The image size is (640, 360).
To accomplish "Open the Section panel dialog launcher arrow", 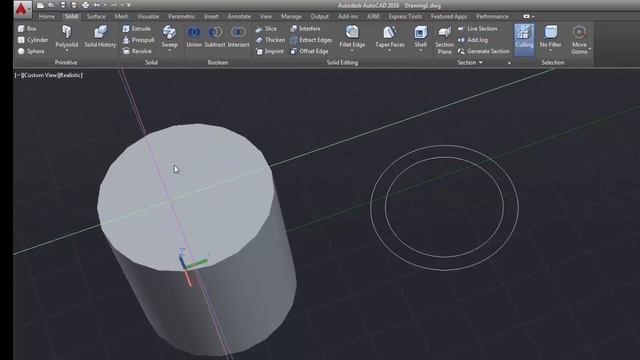I will [509, 63].
